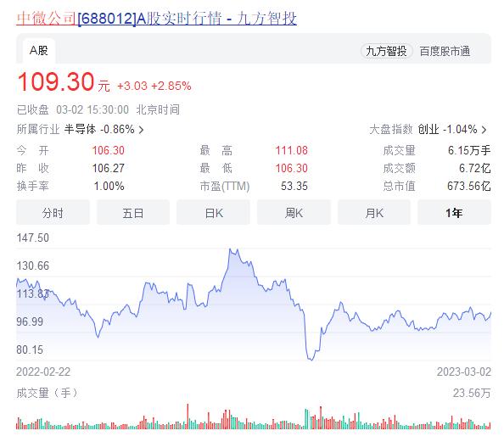
Task: Switch data source to 百度股市通
Action: 445,51
